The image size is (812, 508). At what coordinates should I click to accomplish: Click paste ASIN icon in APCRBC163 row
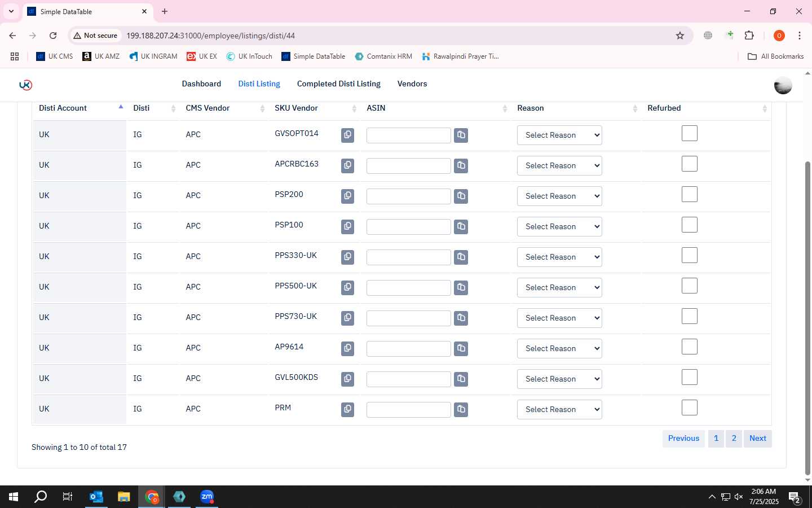point(461,165)
